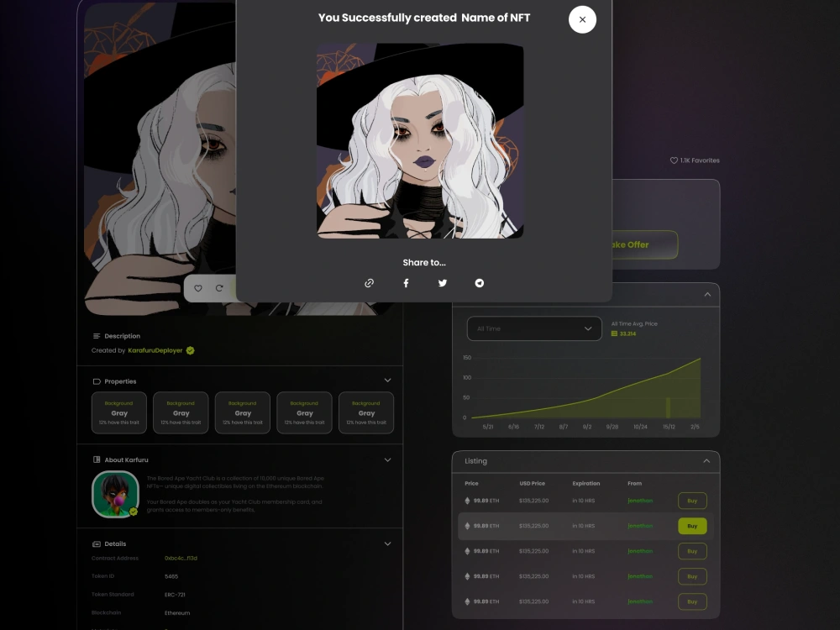840x630 pixels.
Task: Click the highlighted Buy button in second row
Action: point(692,526)
